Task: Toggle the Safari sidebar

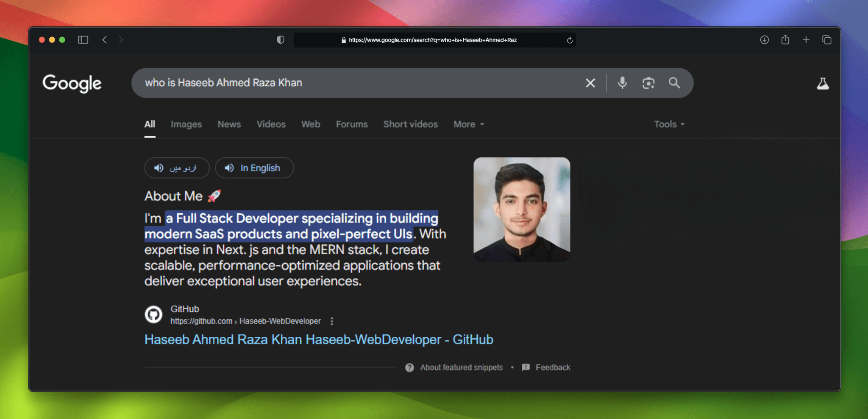Action: (83, 40)
